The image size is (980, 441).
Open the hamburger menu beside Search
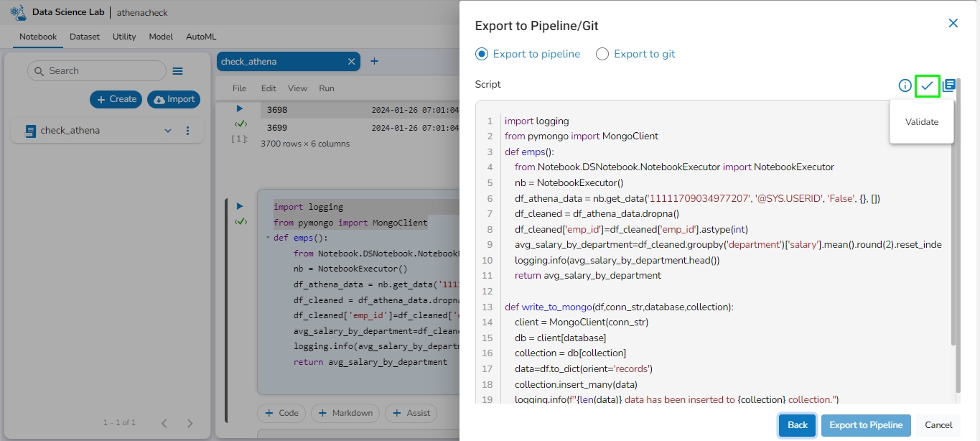tap(177, 71)
